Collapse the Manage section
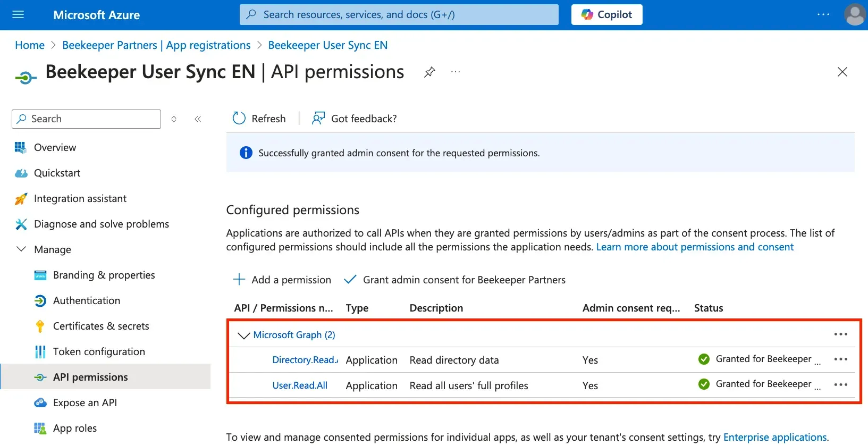 coord(21,249)
